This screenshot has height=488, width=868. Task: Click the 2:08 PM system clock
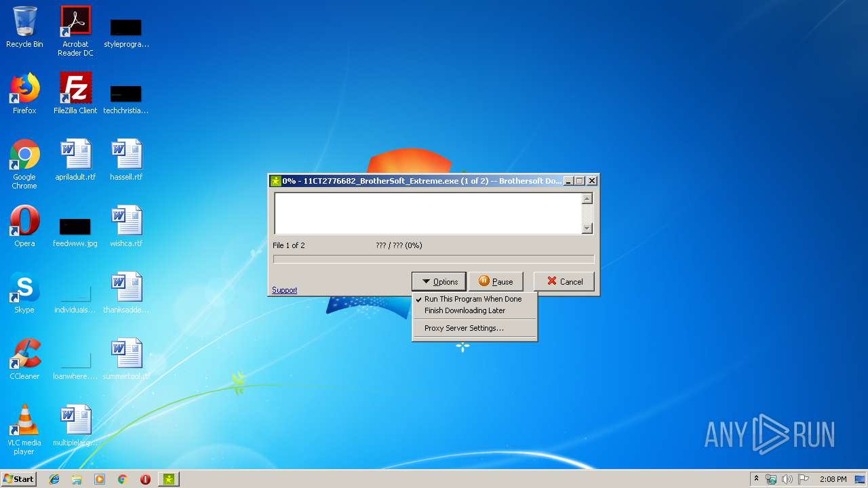[x=833, y=479]
